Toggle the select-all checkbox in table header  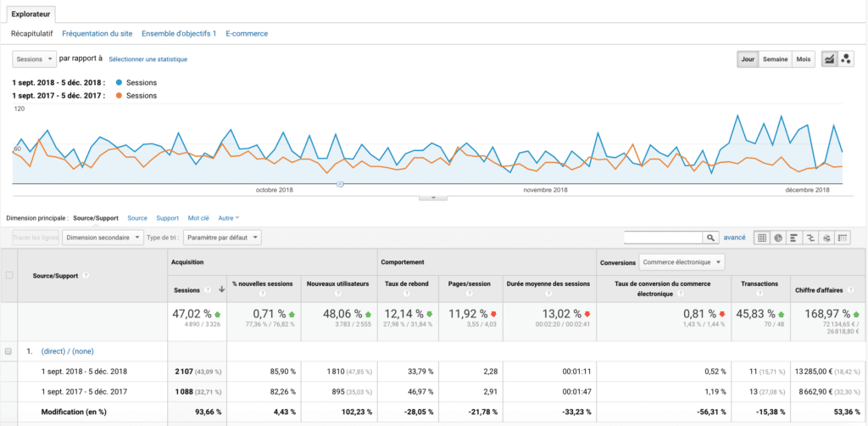tap(9, 275)
